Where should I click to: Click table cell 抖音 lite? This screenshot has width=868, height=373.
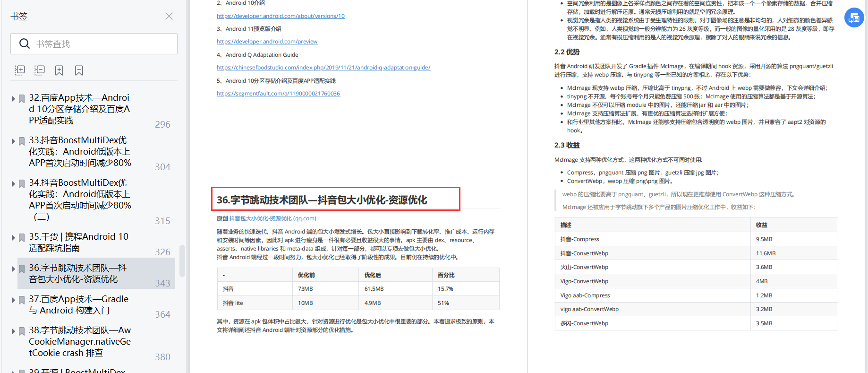click(255, 303)
